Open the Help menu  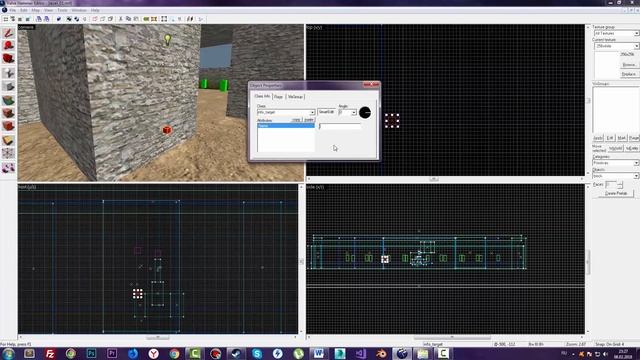95,10
